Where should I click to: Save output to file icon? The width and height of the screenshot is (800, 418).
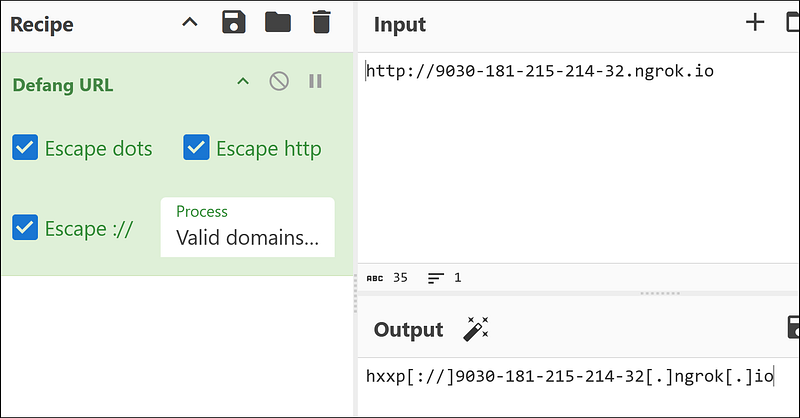point(793,329)
